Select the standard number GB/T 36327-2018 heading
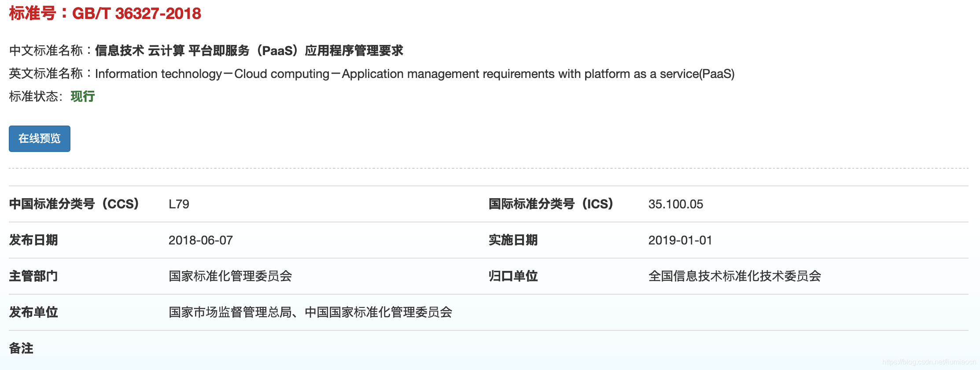The image size is (980, 370). click(x=105, y=13)
